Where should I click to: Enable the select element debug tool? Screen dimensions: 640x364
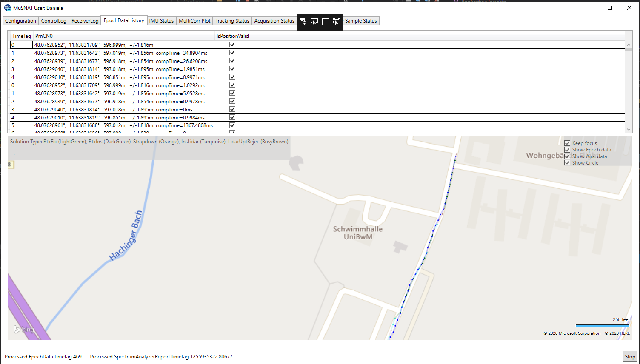[x=314, y=22]
